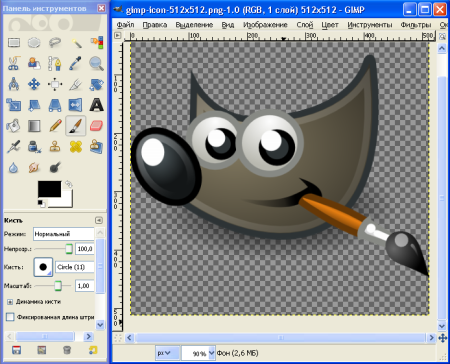Select the Smudge finger tool
This screenshot has height=364, width=450.
click(x=34, y=167)
